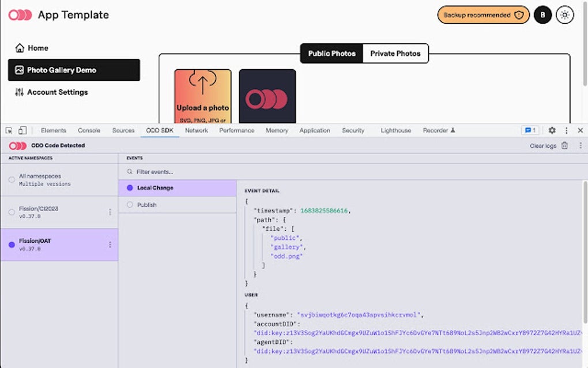Open the kebab menu next to Fission/OAT
588x368 pixels.
click(x=110, y=244)
